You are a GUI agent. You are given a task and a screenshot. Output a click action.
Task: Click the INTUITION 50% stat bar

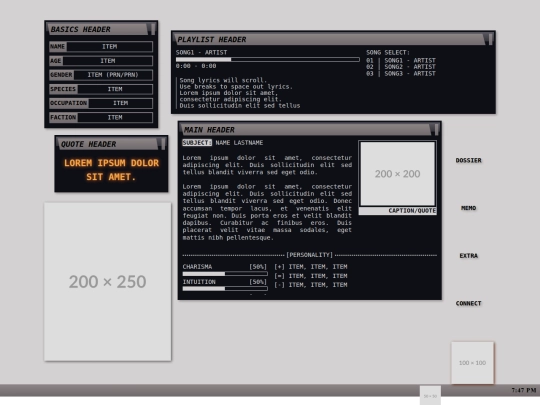[x=225, y=289]
